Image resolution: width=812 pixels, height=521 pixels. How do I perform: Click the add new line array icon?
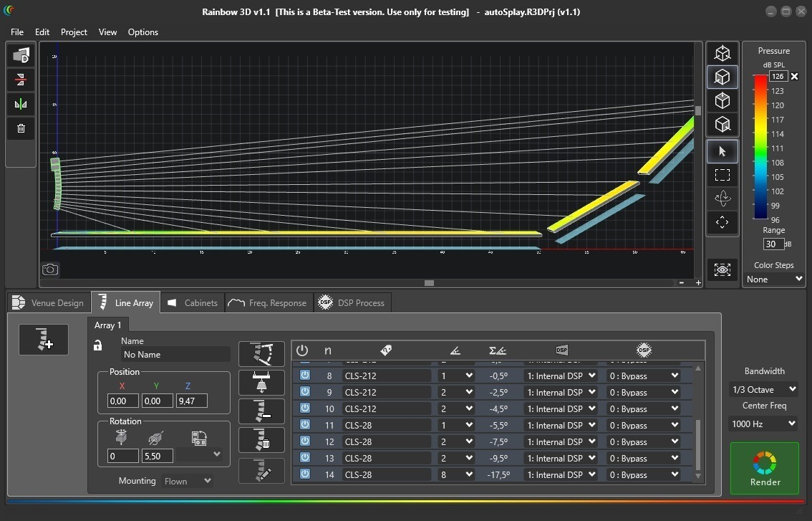click(x=44, y=339)
